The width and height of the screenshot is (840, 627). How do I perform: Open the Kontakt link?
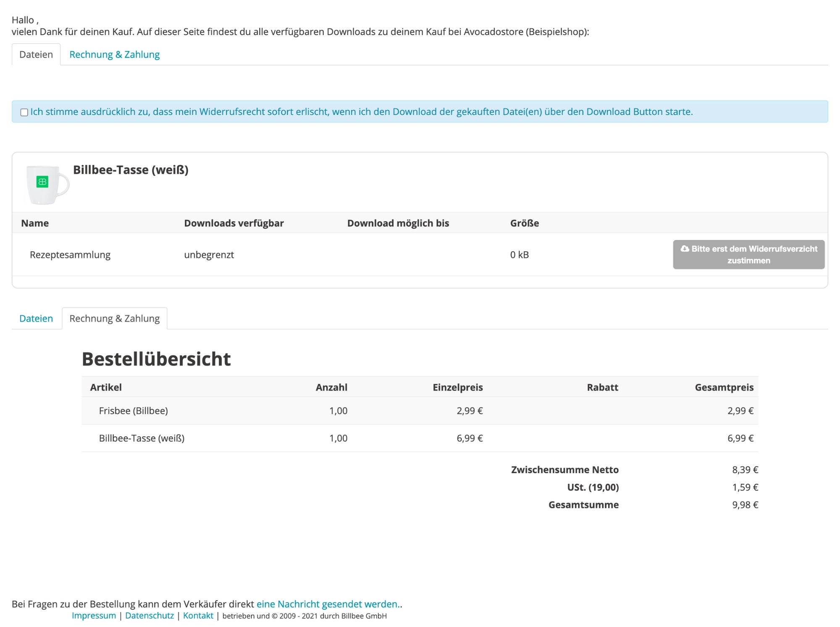click(198, 616)
